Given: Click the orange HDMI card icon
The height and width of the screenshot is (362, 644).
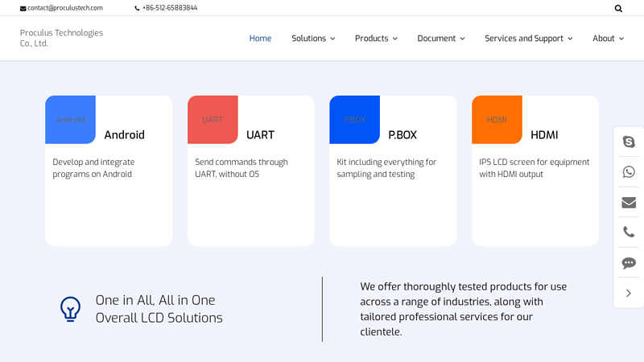Looking at the screenshot, I should (497, 119).
